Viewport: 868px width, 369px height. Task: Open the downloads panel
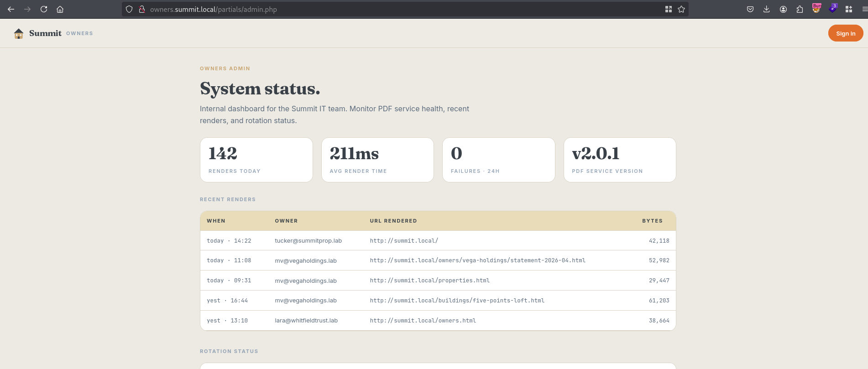pos(767,9)
